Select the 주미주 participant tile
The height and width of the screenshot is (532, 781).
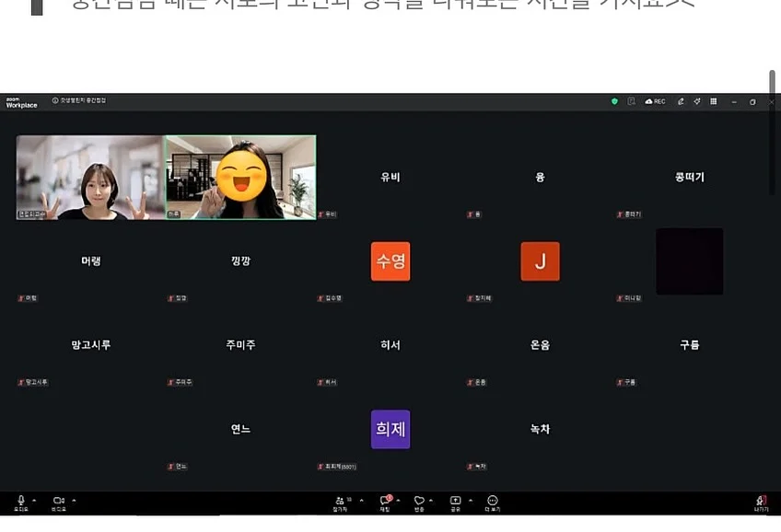(241, 345)
